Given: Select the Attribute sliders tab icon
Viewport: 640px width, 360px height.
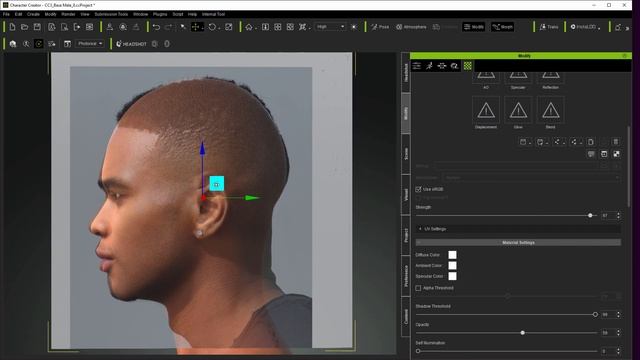Looking at the screenshot, I should pyautogui.click(x=417, y=66).
